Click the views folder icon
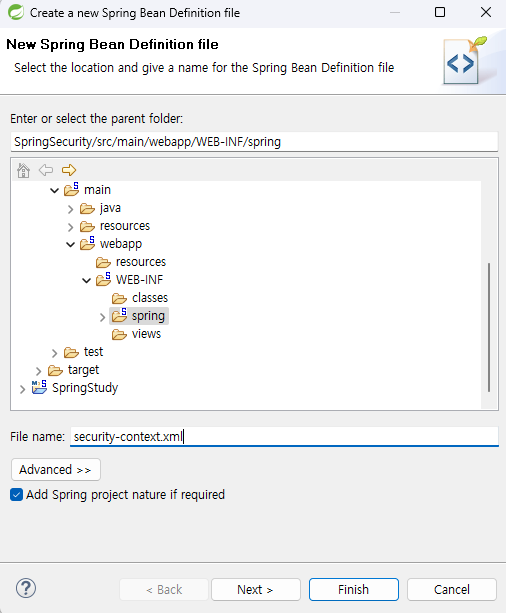 tap(119, 335)
